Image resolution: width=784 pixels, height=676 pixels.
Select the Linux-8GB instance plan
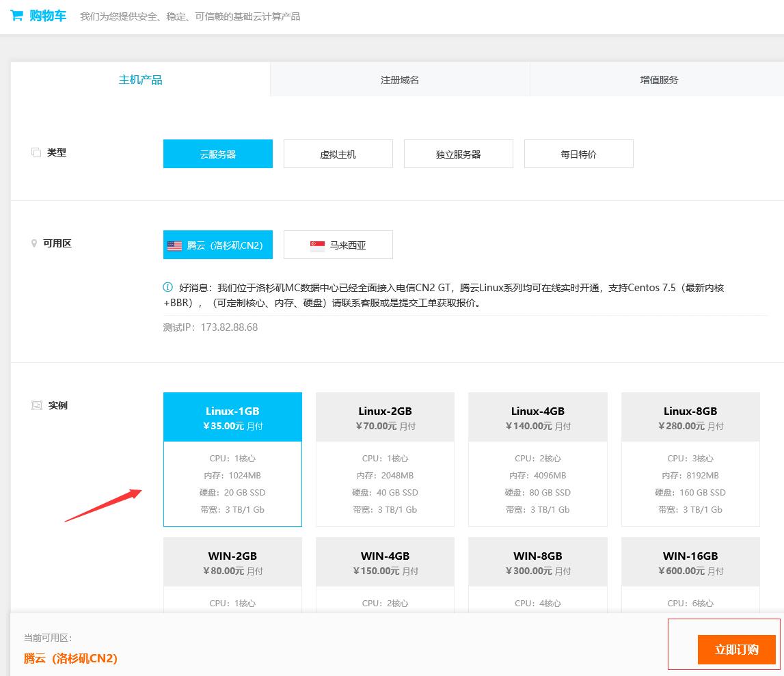(690, 459)
